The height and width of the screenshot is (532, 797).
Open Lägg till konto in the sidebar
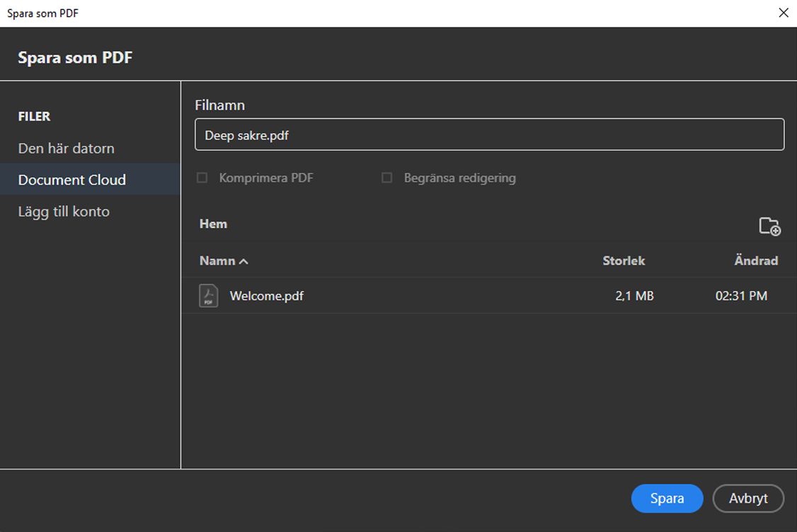(x=64, y=212)
